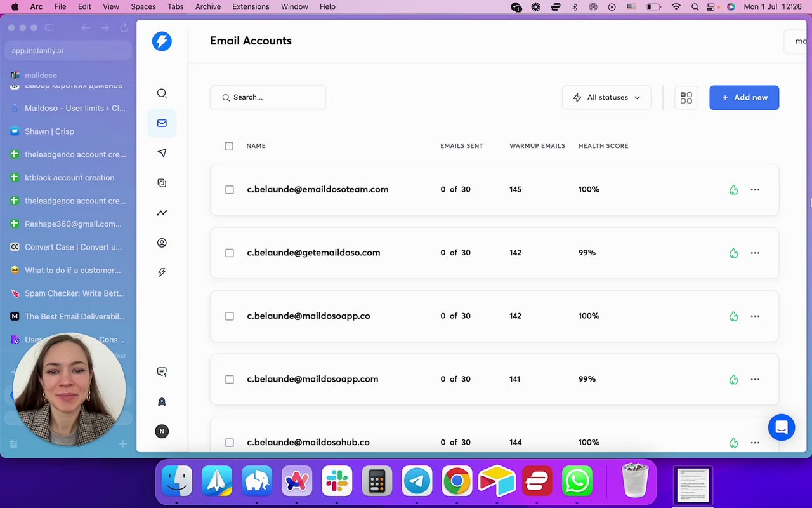The width and height of the screenshot is (812, 508).
Task: Tick checkbox for c.belaunde@maildosoapp.com
Action: 230,379
